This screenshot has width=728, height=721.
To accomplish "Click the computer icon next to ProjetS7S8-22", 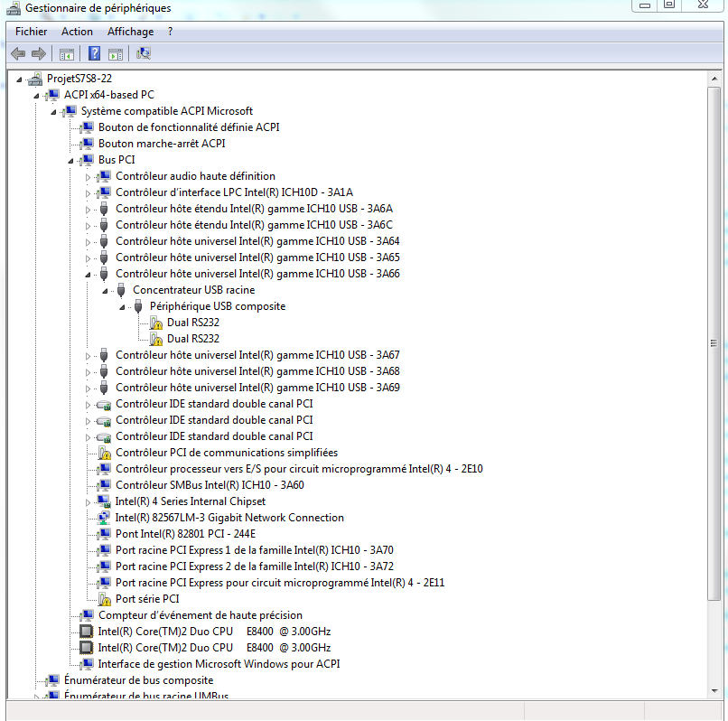I will point(33,78).
